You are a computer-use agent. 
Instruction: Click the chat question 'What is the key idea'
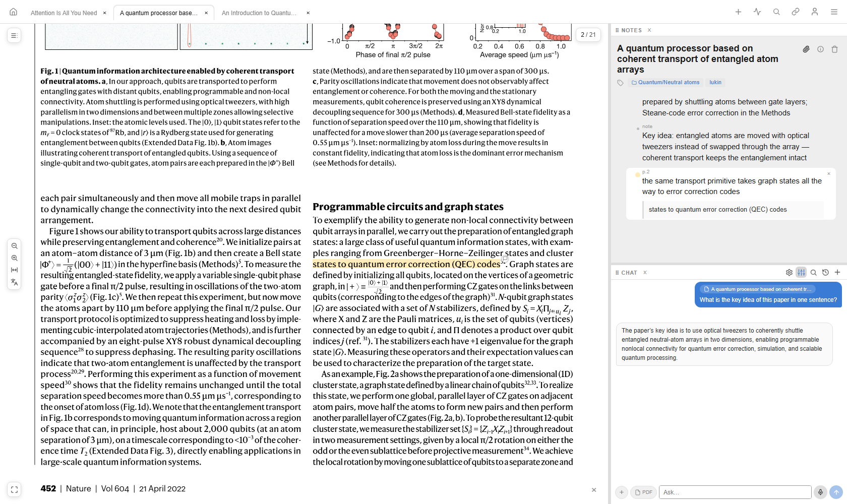[768, 300]
